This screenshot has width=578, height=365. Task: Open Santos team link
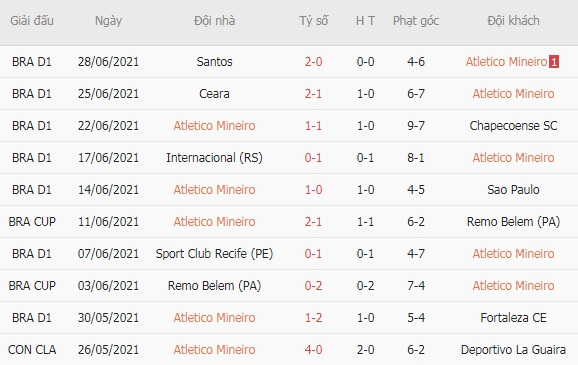pyautogui.click(x=215, y=62)
